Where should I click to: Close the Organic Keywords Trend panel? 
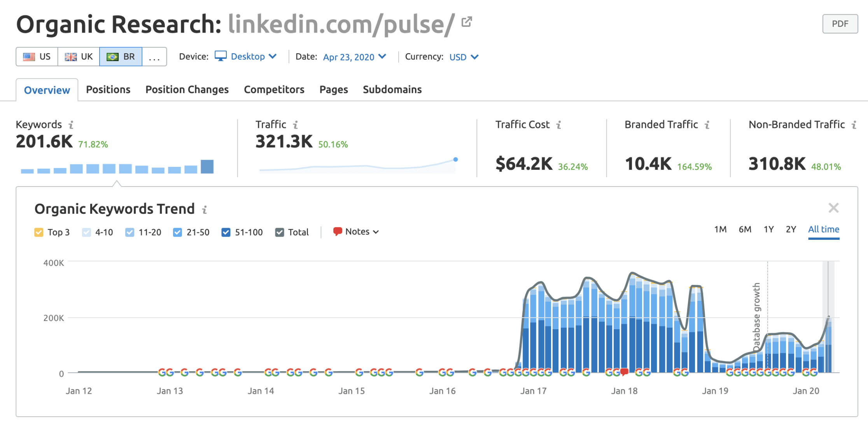click(x=833, y=208)
